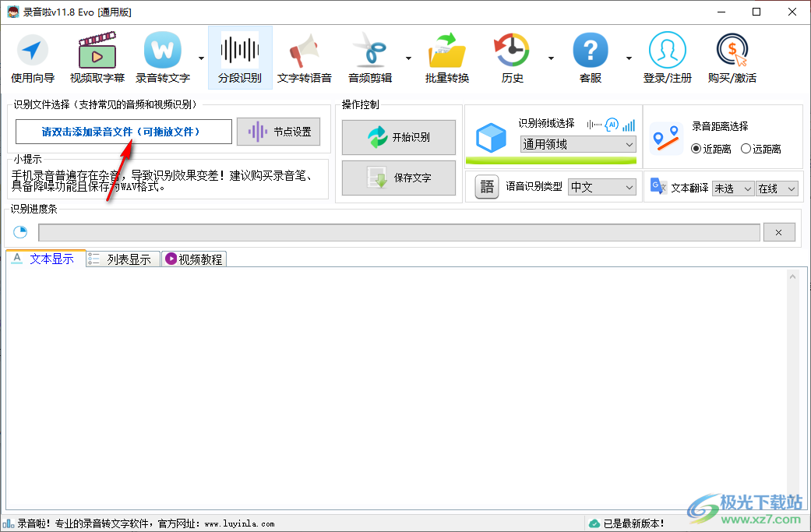Click status bar chart icon at bottom-left
The image size is (811, 532).
point(9,523)
